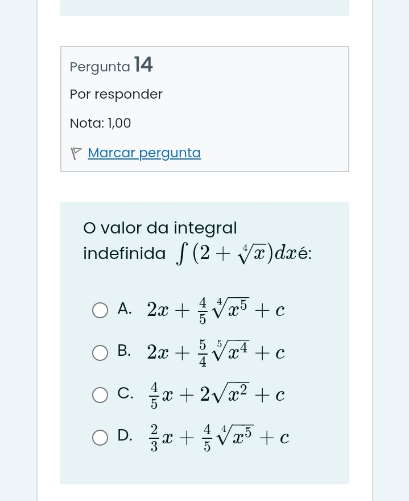This screenshot has height=501, width=409.
Task: Choose radio button for option C
Action: pyautogui.click(x=100, y=395)
